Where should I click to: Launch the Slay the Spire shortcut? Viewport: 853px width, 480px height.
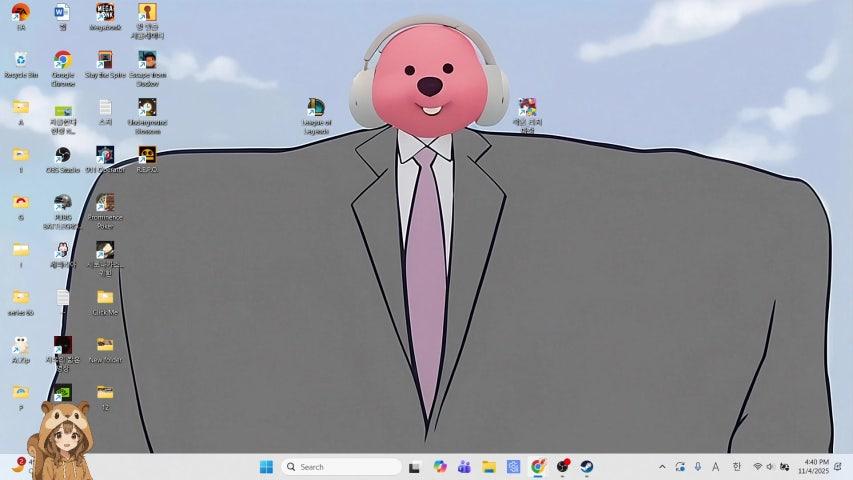(105, 61)
